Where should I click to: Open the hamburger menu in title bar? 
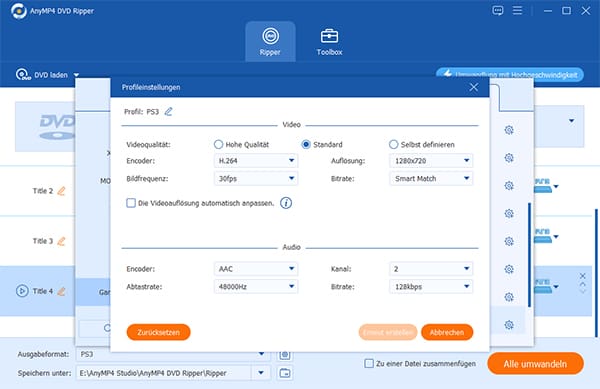pyautogui.click(x=517, y=10)
